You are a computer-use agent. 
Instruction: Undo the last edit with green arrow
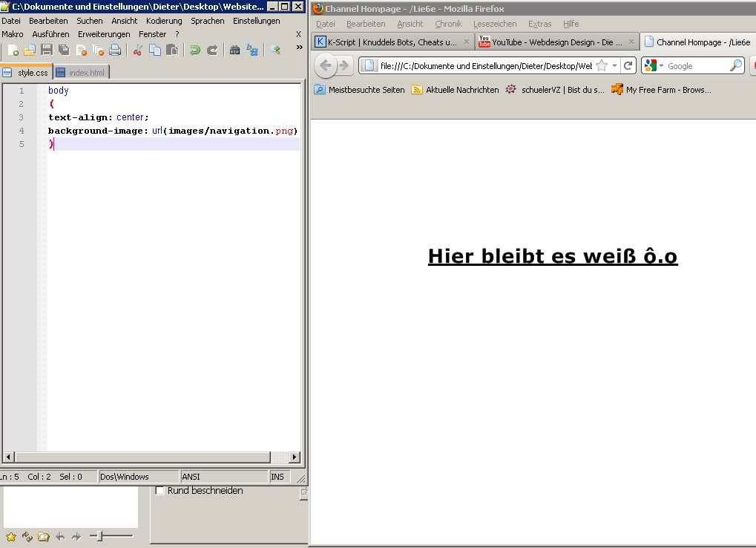coord(194,50)
